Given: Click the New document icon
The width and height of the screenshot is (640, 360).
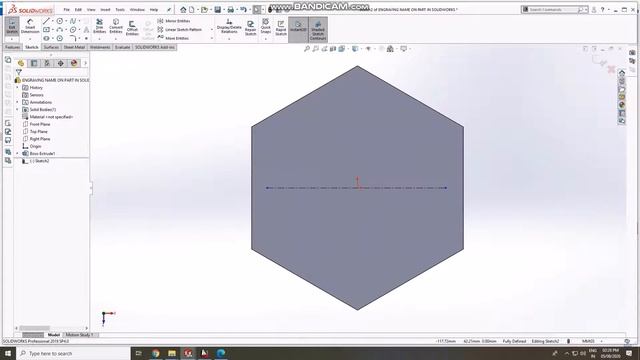Looking at the screenshot, I should click(x=191, y=9).
